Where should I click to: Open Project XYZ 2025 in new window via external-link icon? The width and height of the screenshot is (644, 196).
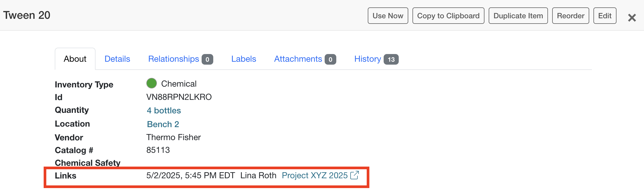[x=355, y=175]
